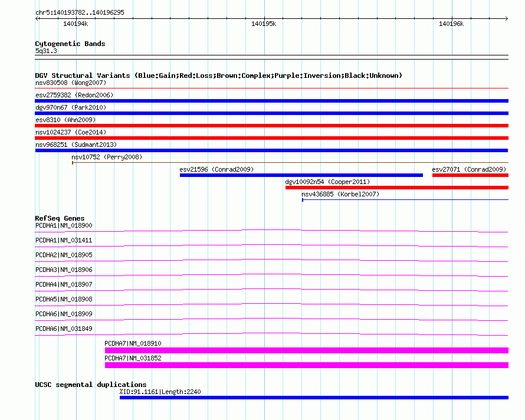Open gene PCDHA4|NM_018907 label
Screen dimensions: 525x420
[x=64, y=284]
